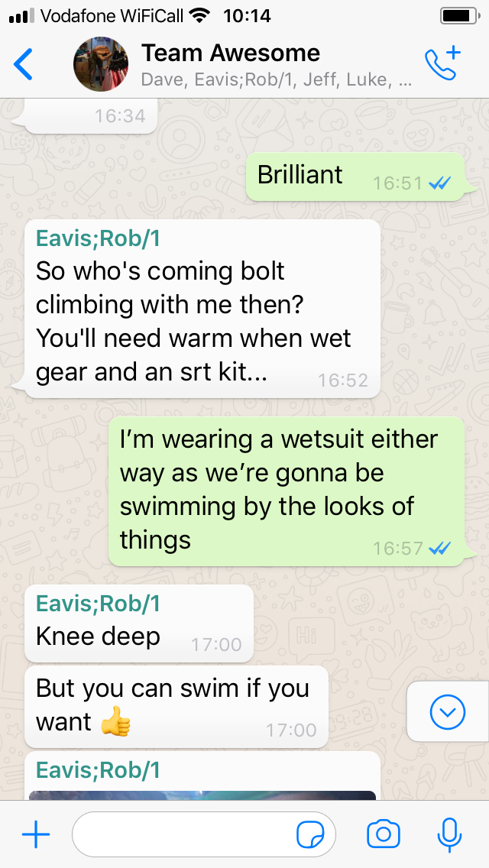This screenshot has height=868, width=489.
Task: Tap the microphone voice message icon
Action: (449, 835)
